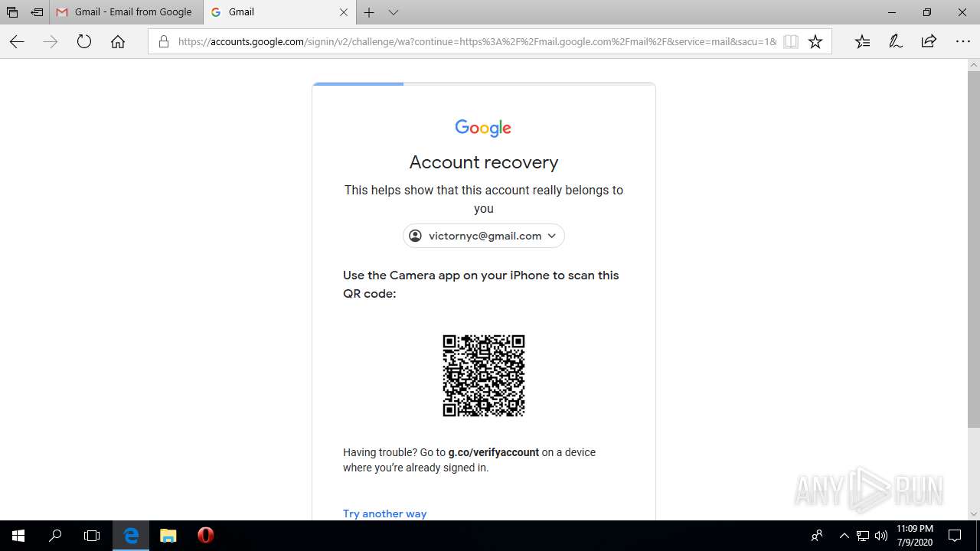
Task: Add this page to favorites
Action: point(815,42)
